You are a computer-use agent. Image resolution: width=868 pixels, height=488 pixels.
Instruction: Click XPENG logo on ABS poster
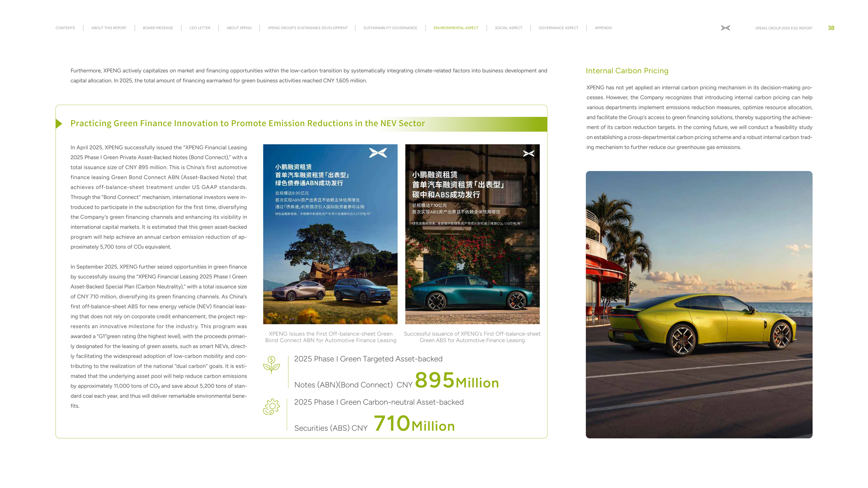coord(528,154)
